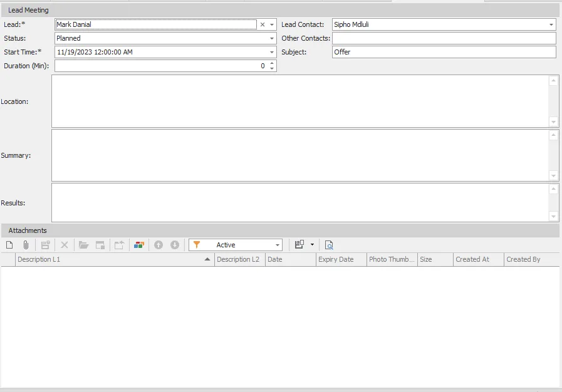
Task: Click the paperclip attach file icon
Action: click(x=26, y=245)
